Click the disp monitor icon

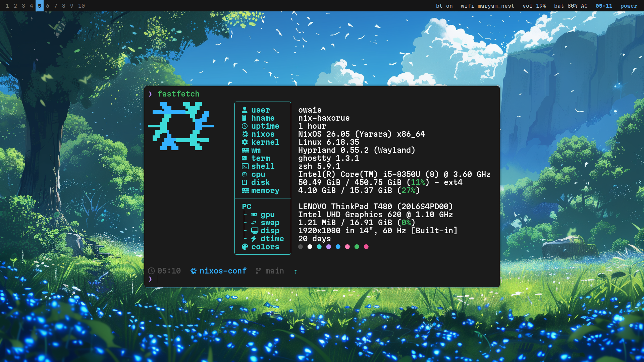point(255,231)
